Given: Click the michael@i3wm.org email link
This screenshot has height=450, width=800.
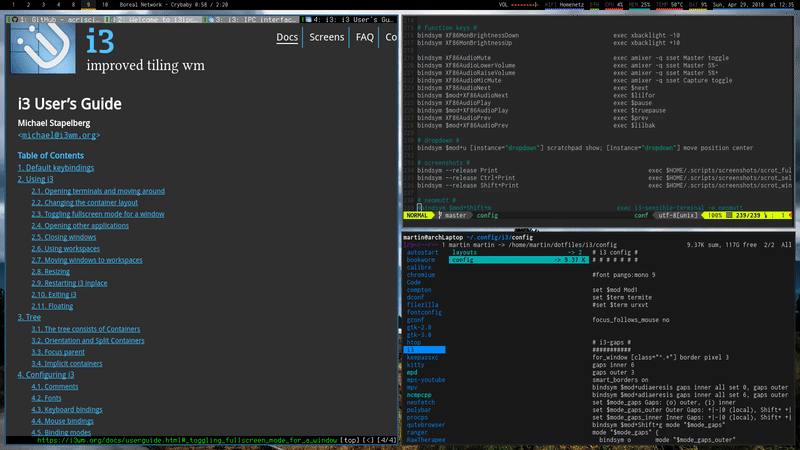Looking at the screenshot, I should pyautogui.click(x=59, y=135).
